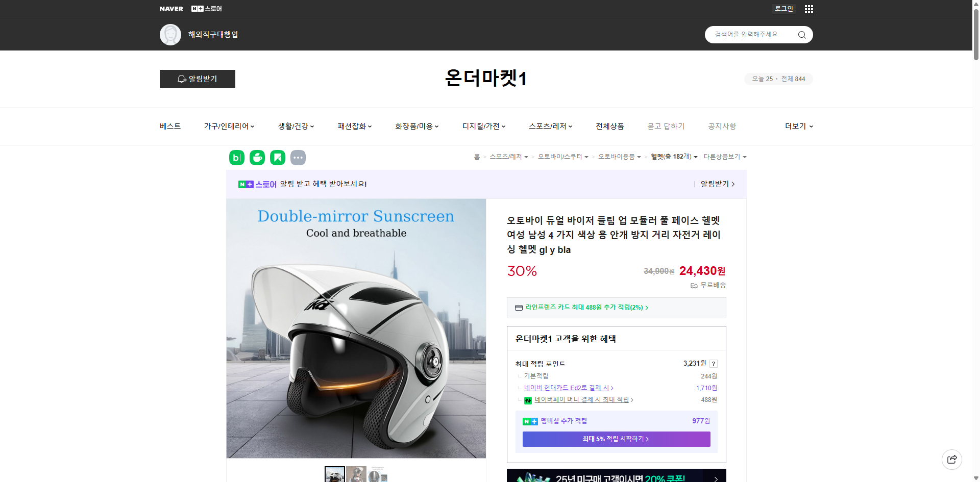
Task: Click the 로그인 link
Action: pyautogui.click(x=783, y=9)
